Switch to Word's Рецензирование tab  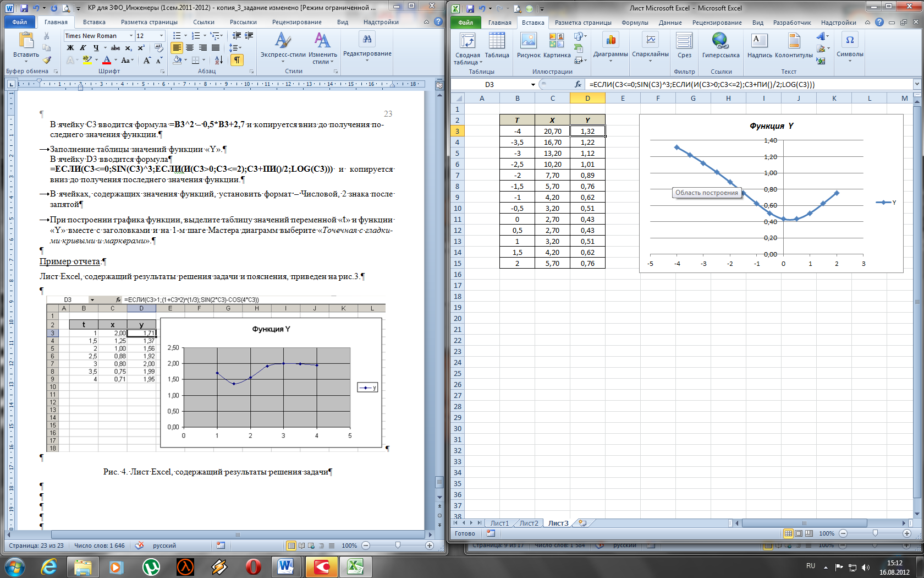pyautogui.click(x=297, y=22)
